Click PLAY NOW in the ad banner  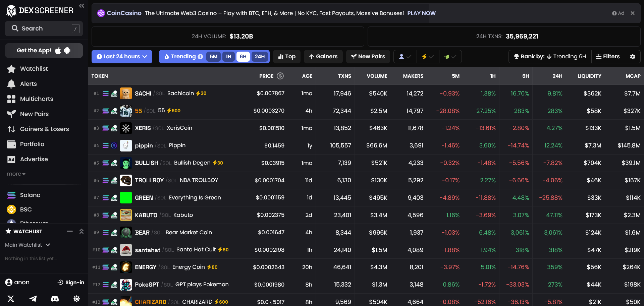tap(421, 13)
